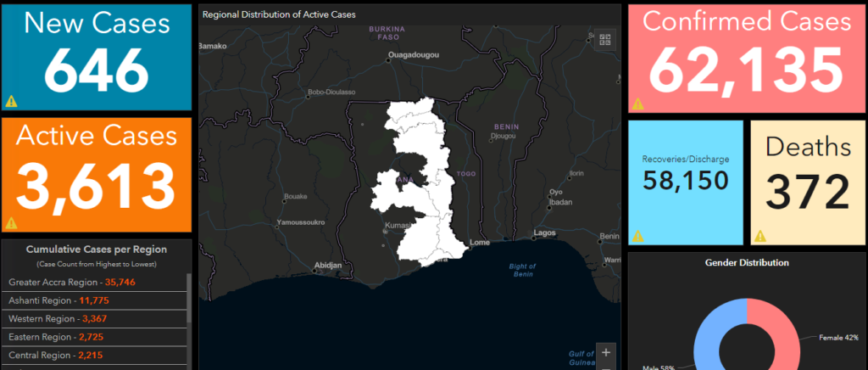Click the Lome city label on map
This screenshot has width=868, height=370.
pyautogui.click(x=480, y=243)
